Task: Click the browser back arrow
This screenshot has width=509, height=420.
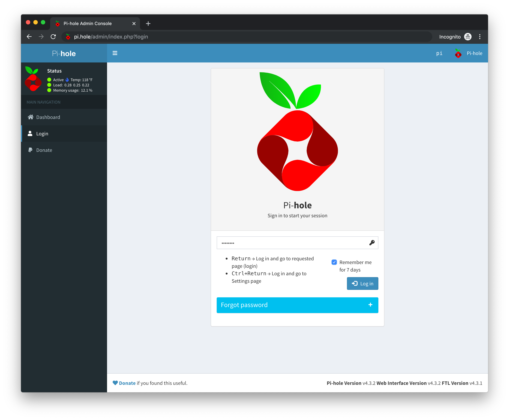Action: pyautogui.click(x=29, y=36)
